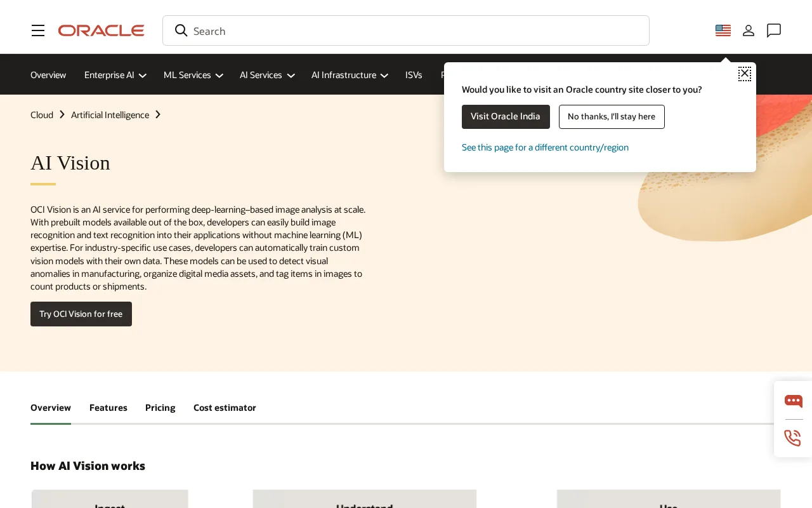This screenshot has width=812, height=508.
Task: Close the country site popup
Action: [745, 74]
